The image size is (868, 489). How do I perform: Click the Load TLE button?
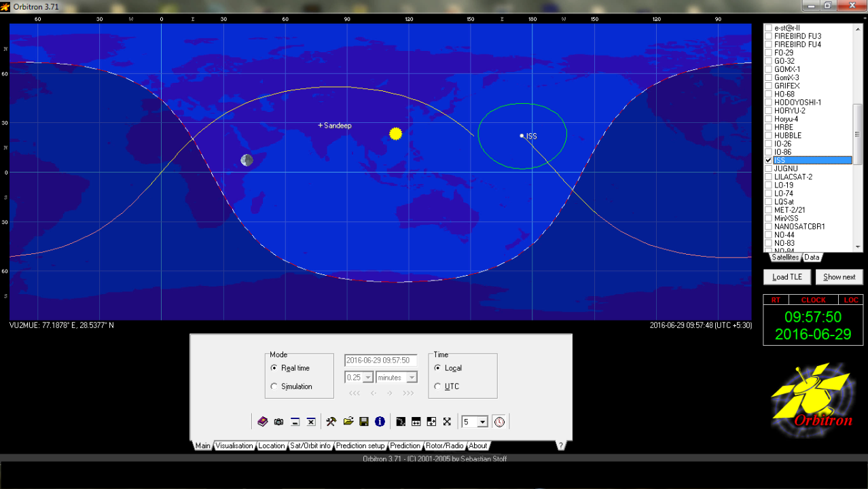787,277
